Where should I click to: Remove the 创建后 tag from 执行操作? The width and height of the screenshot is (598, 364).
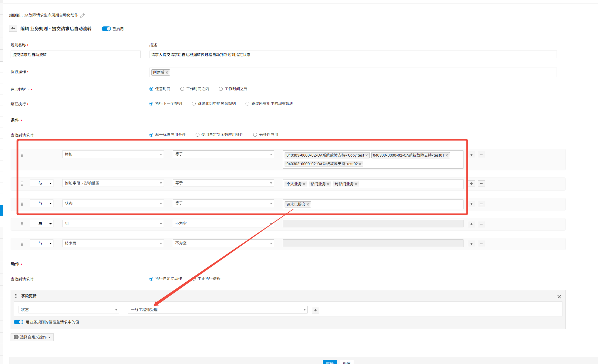pos(167,73)
